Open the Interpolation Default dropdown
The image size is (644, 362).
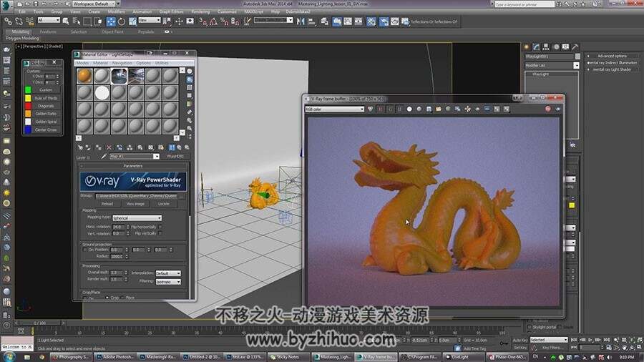168,273
